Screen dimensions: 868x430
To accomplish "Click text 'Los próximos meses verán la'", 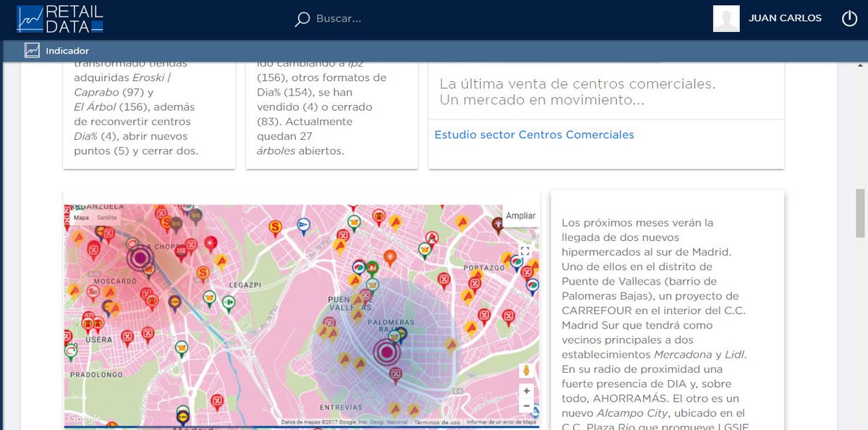I will [x=637, y=222].
